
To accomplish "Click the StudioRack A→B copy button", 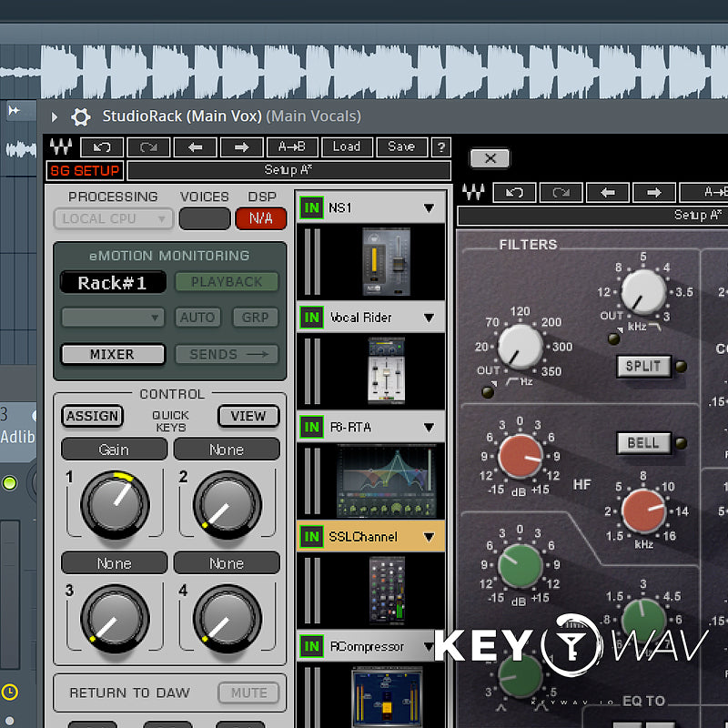I will (292, 147).
